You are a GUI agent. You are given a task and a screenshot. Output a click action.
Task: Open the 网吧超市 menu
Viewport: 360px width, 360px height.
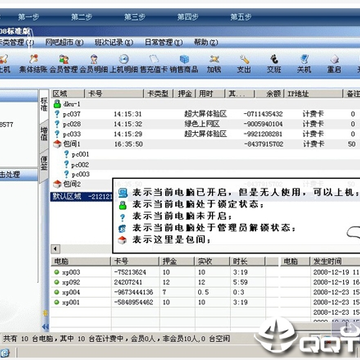pyautogui.click(x=64, y=43)
